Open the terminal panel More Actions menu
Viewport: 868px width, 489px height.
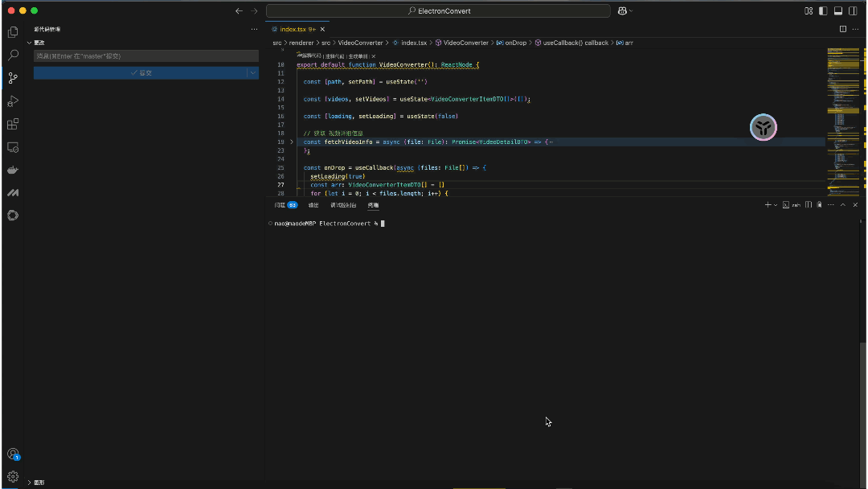tap(831, 205)
